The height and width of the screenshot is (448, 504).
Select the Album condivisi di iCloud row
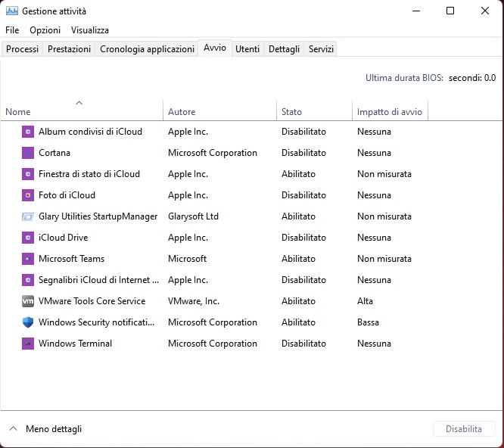(x=90, y=132)
